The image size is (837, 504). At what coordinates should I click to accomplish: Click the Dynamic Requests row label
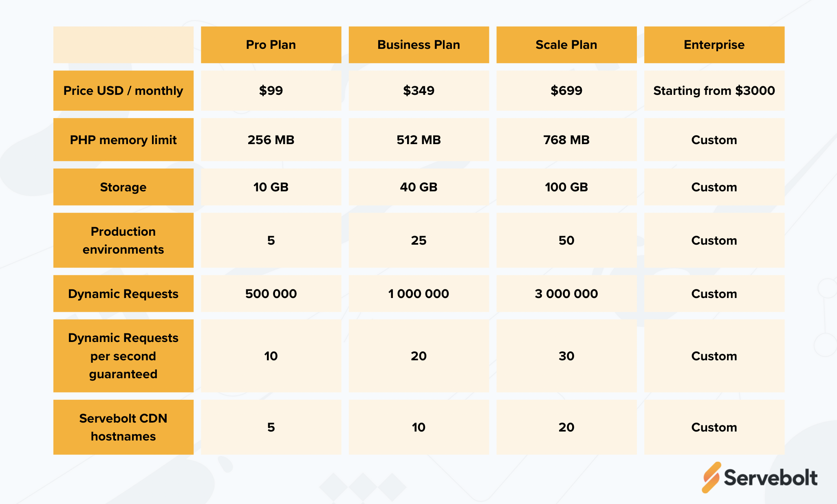tap(123, 294)
